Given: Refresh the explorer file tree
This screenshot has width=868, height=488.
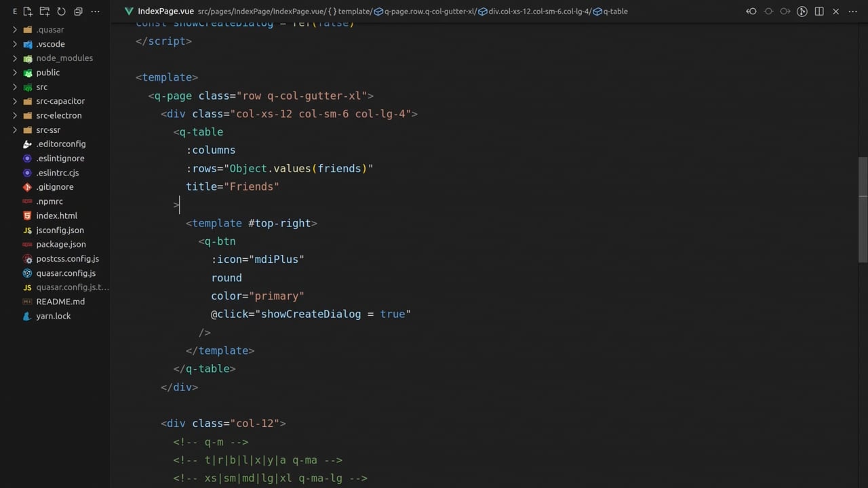Looking at the screenshot, I should pyautogui.click(x=61, y=12).
